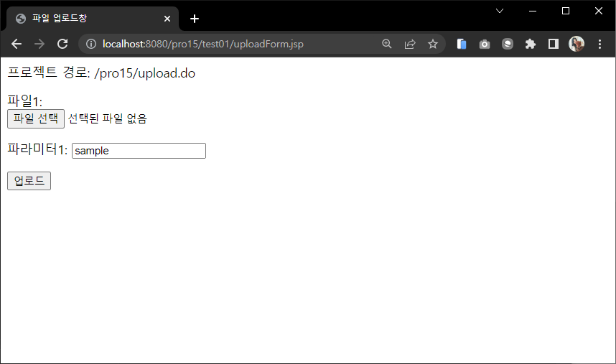This screenshot has height=364, width=616.
Task: Open Chrome's three-dot menu
Action: click(600, 44)
